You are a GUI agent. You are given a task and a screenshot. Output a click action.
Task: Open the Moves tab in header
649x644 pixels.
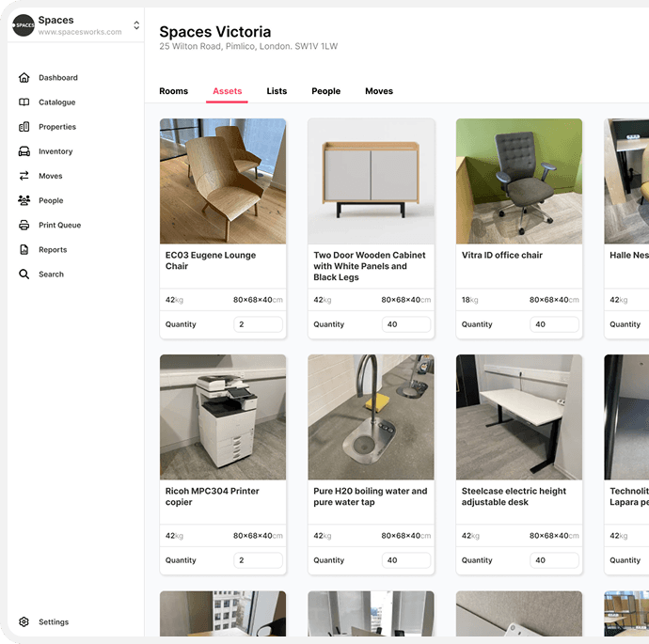pos(379,91)
